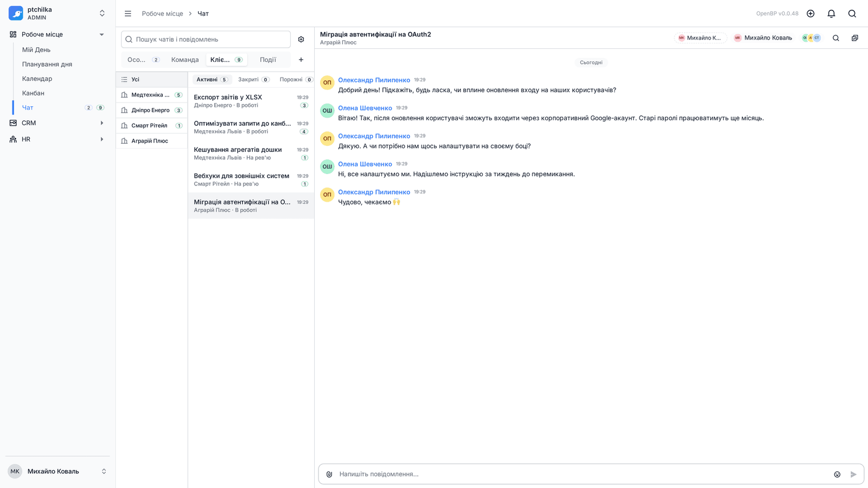Click the send message arrow icon
The width and height of the screenshot is (868, 488).
(853, 474)
